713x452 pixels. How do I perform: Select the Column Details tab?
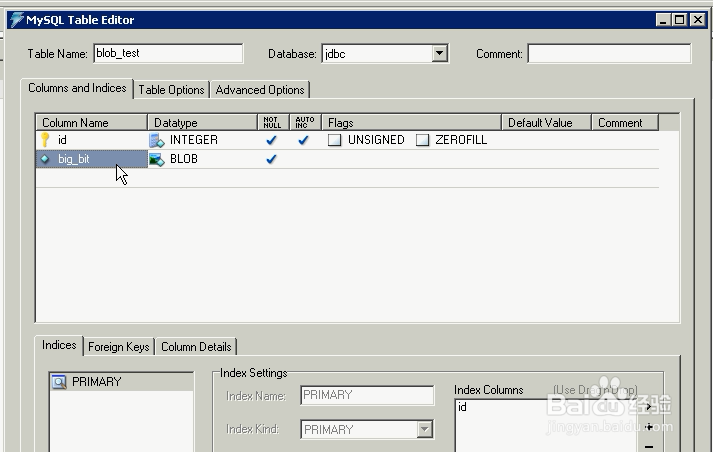[196, 347]
